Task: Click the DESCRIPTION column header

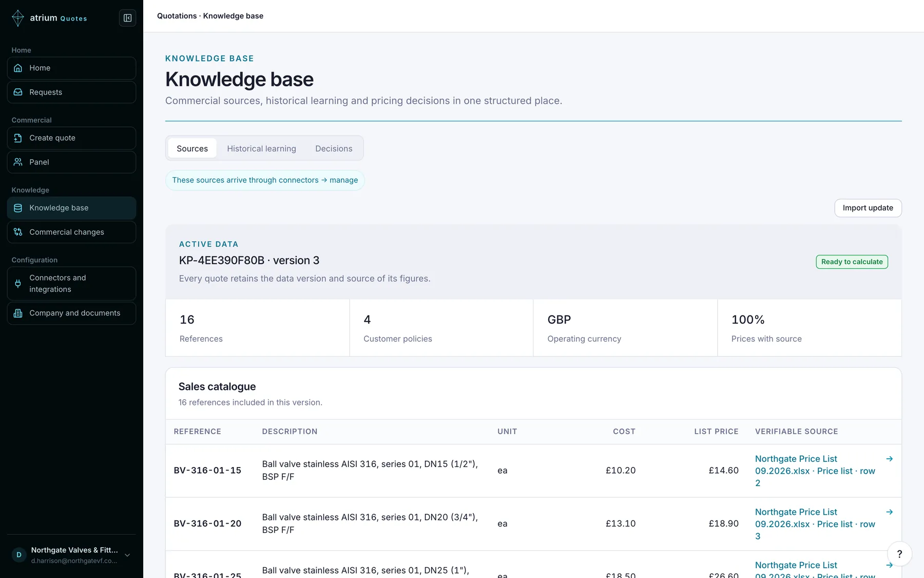Action: click(290, 432)
